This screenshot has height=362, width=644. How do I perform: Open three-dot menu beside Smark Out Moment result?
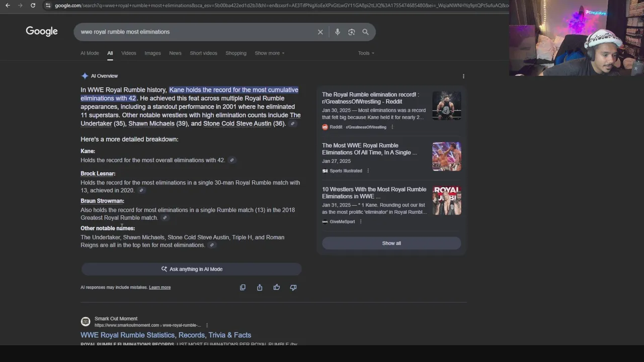[x=207, y=325]
